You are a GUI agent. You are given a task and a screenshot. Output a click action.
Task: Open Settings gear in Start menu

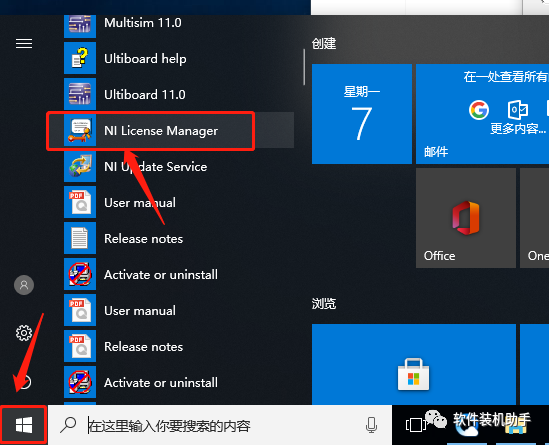click(24, 333)
